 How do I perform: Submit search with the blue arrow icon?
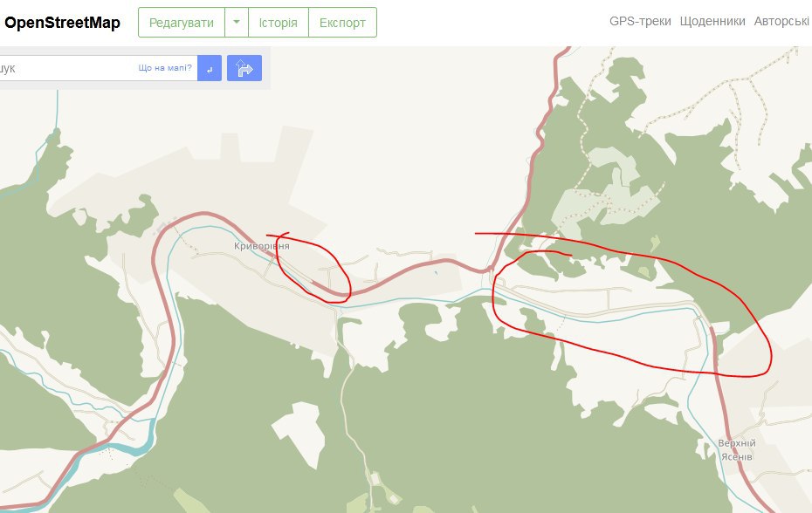pyautogui.click(x=210, y=68)
